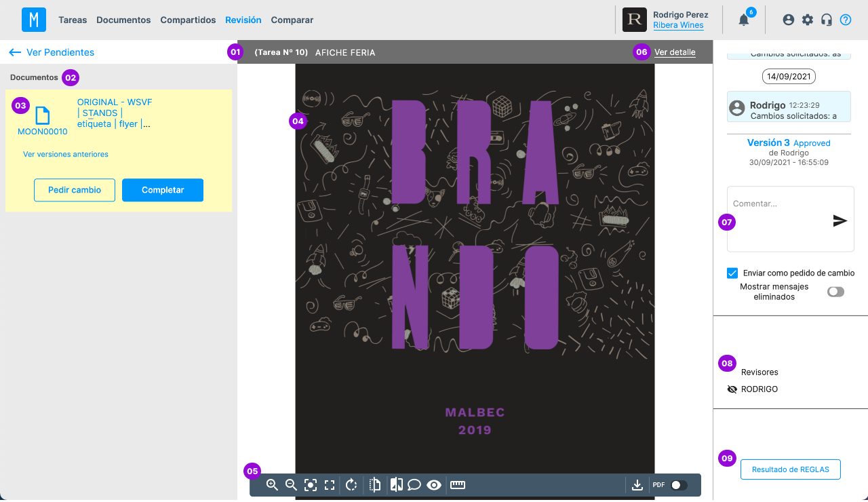Screen dimensions: 868x502
Task: Open the Comparar section
Action: (292, 20)
